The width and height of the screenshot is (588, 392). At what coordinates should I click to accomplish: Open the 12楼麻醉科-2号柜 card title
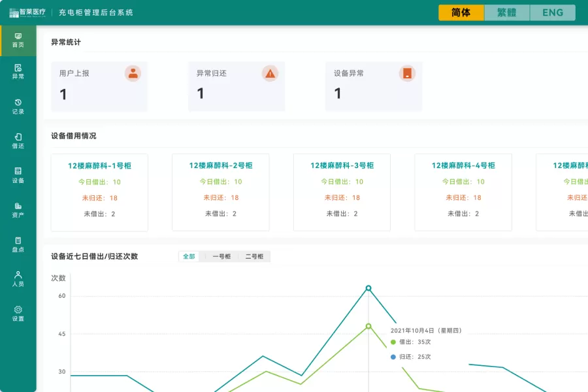(x=221, y=165)
